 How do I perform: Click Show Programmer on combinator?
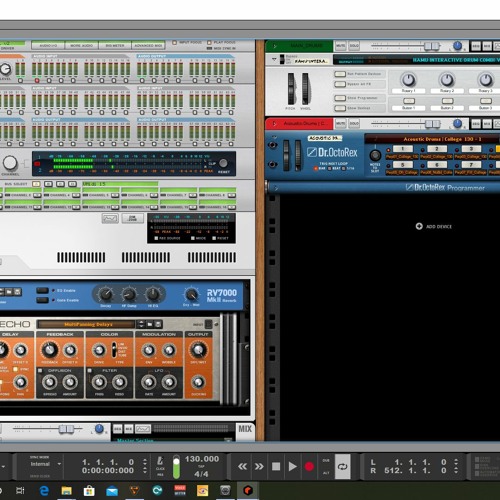pos(340,98)
